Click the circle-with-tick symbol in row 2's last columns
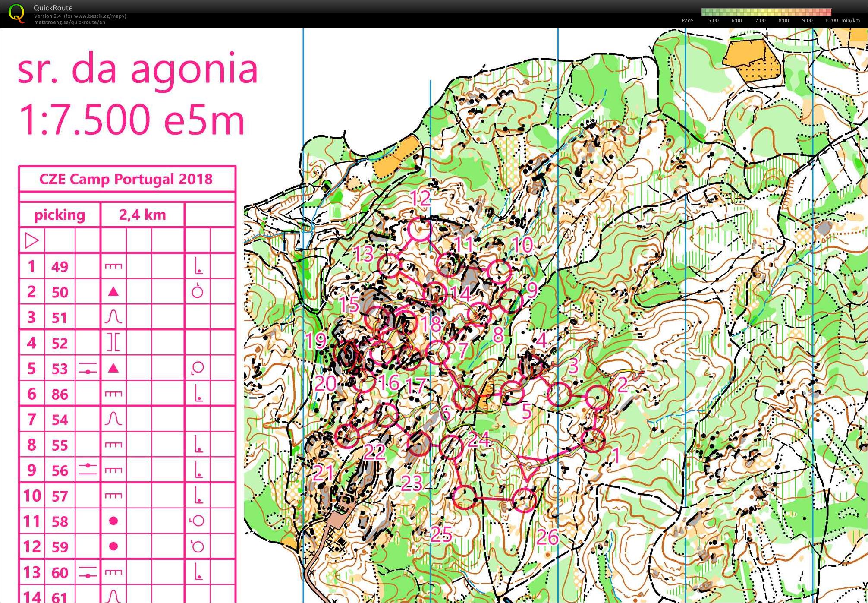Viewport: 868px width, 603px height. 198,291
